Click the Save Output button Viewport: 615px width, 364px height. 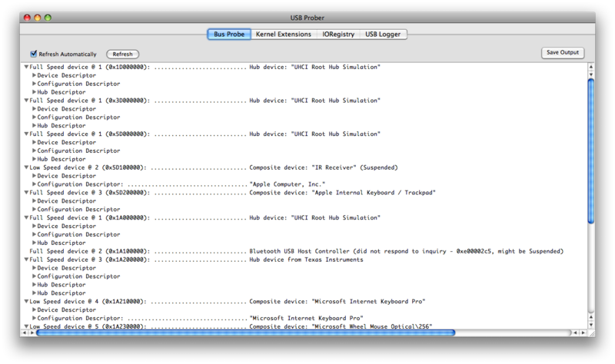(x=563, y=53)
